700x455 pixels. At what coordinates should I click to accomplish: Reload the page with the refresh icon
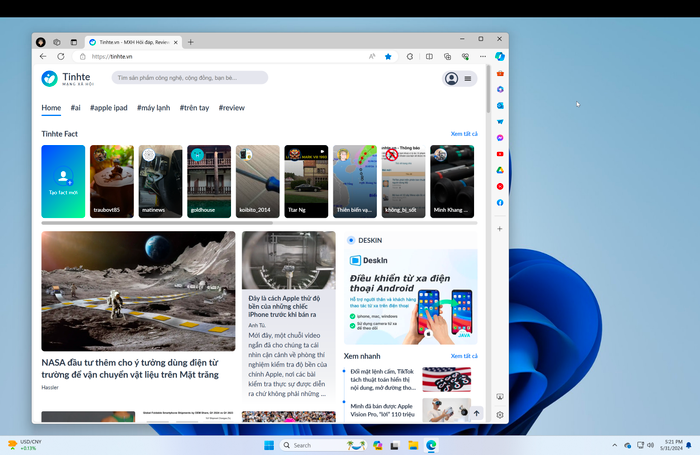61,56
